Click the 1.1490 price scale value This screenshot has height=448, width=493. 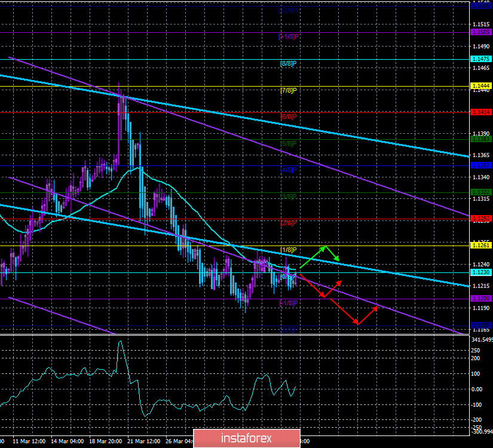click(x=481, y=47)
